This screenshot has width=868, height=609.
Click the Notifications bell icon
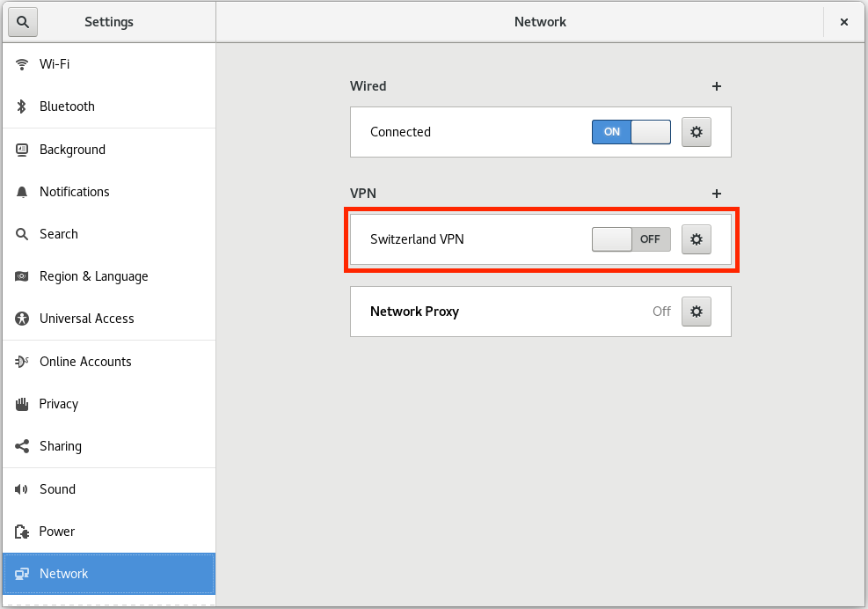coord(22,192)
